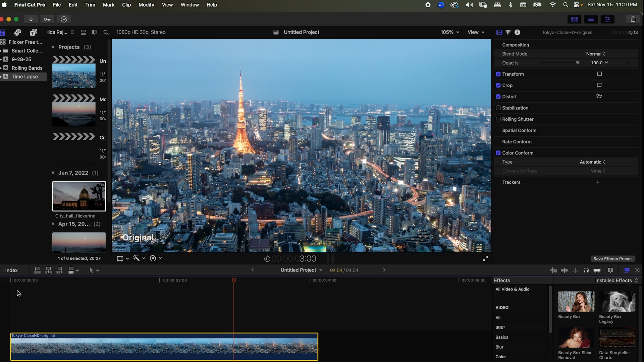This screenshot has height=362, width=644.
Task: Enable the Rolling Shutter checkbox
Action: (498, 119)
